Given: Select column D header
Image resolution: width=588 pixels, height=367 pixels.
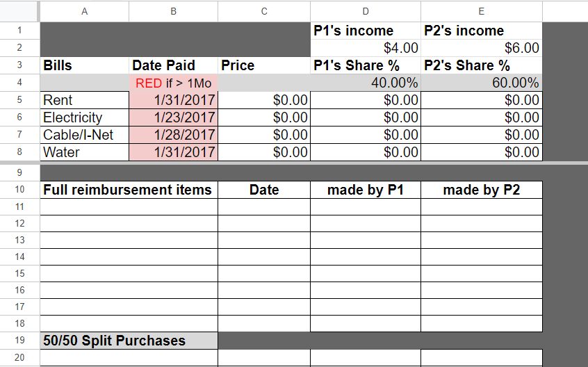Looking at the screenshot, I should click(366, 10).
